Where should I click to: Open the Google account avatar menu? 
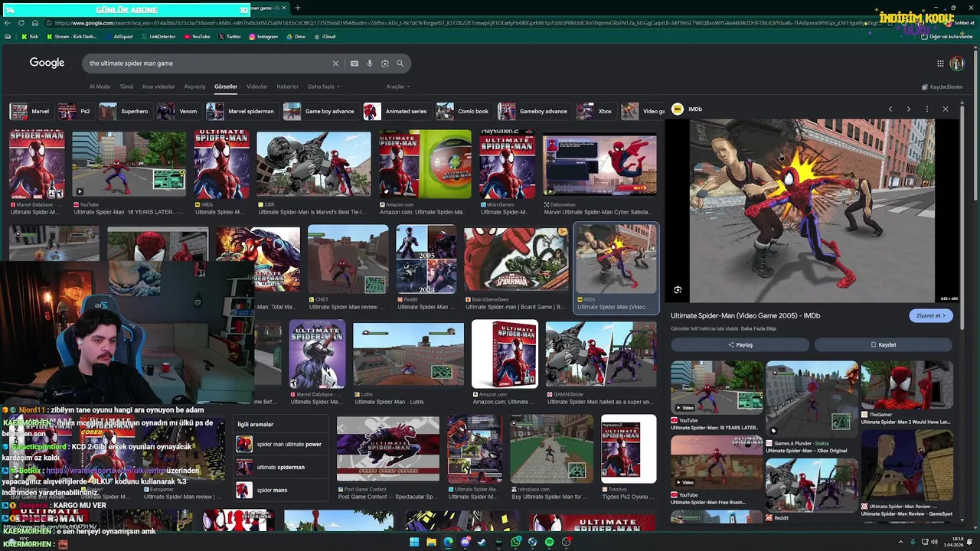click(957, 64)
